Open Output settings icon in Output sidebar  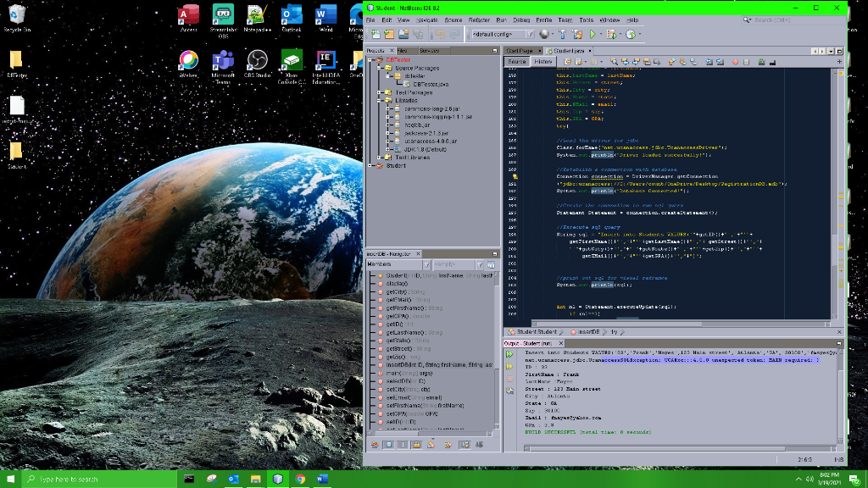(509, 391)
